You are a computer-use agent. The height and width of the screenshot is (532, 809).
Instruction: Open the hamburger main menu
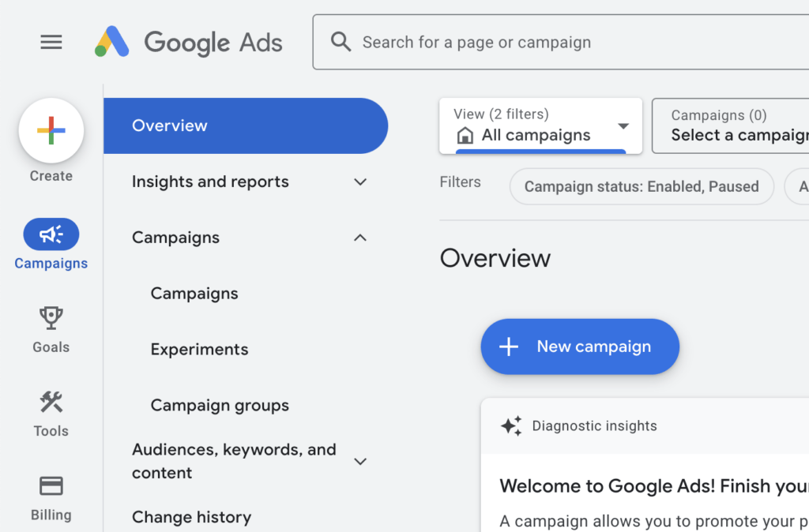(x=51, y=42)
